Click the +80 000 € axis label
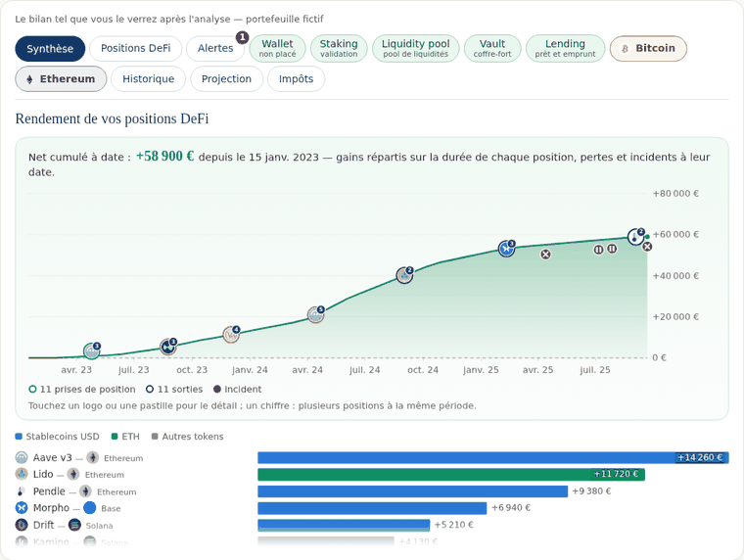This screenshot has height=560, width=744. (675, 194)
